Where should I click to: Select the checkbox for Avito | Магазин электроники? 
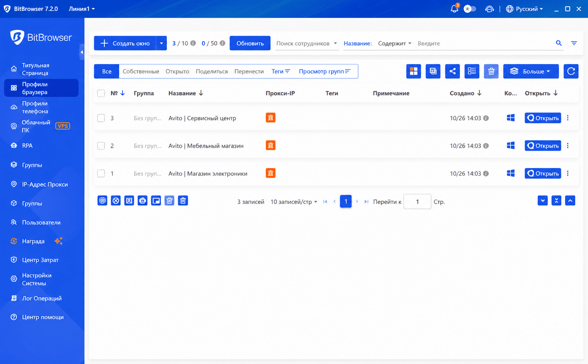click(101, 173)
